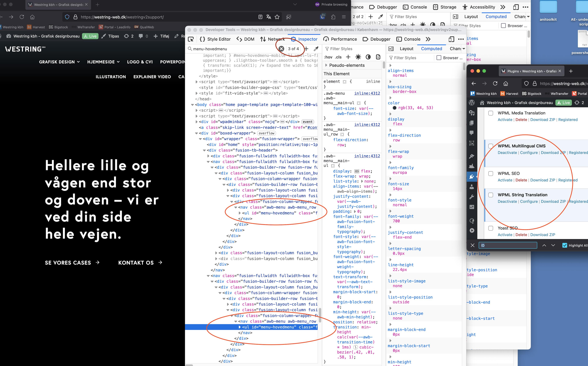Screen dimensions: 588x366
Task: Download ZIP for Yoast SEO
Action: point(542,235)
